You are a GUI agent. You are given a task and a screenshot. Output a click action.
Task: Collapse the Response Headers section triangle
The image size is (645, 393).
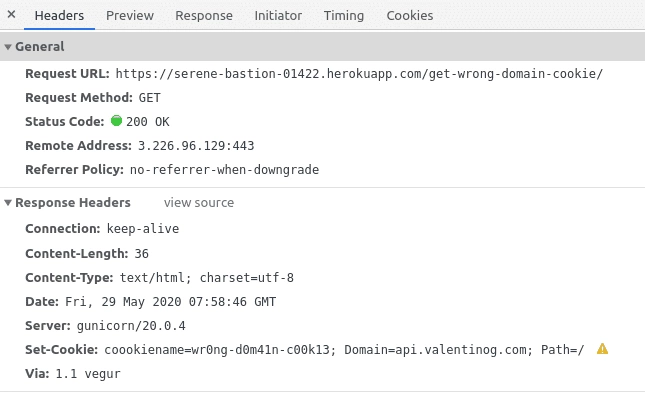pyautogui.click(x=8, y=202)
